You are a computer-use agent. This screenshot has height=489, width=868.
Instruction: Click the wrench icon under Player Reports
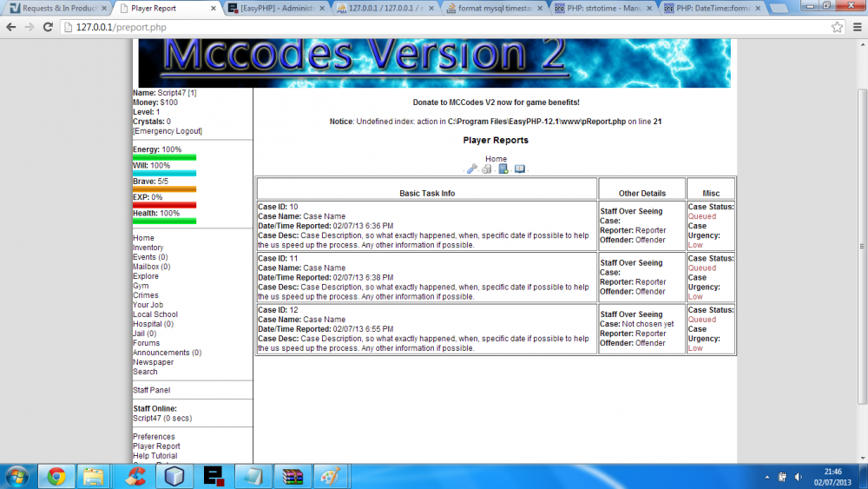coord(472,169)
